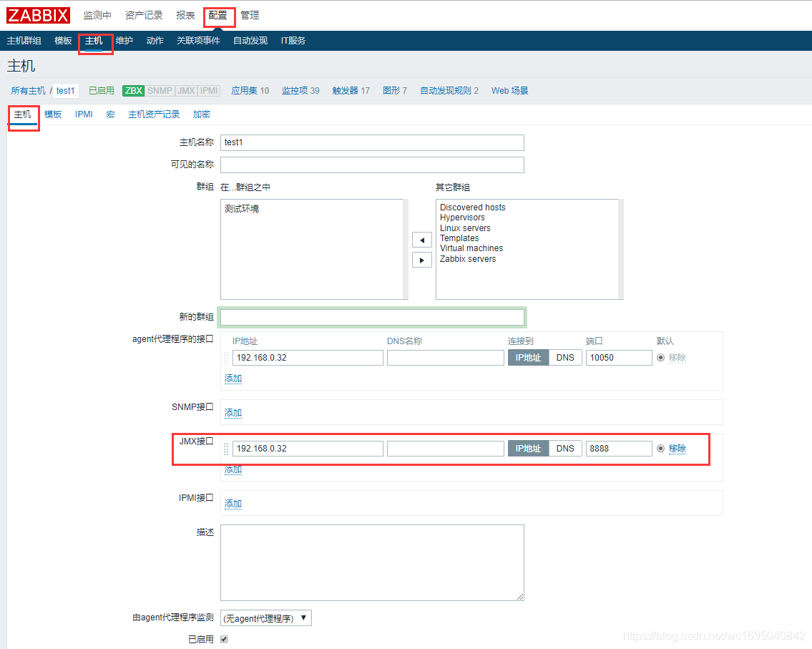This screenshot has height=649, width=812.
Task: Open the 由agent代理程序监测 proxy dropdown
Action: pos(265,618)
